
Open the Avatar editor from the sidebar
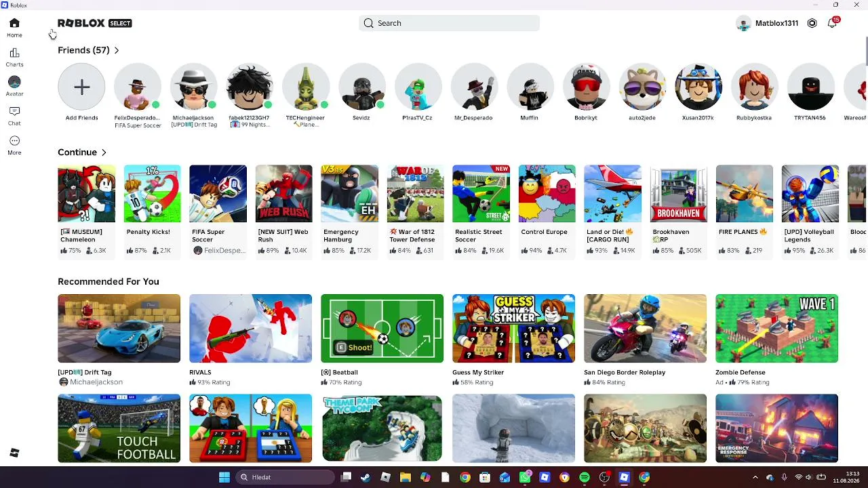click(14, 86)
